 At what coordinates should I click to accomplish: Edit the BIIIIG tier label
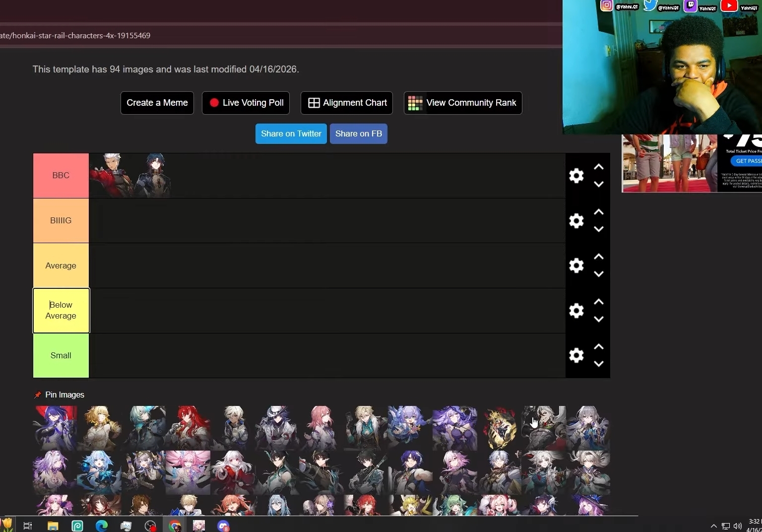pyautogui.click(x=61, y=220)
